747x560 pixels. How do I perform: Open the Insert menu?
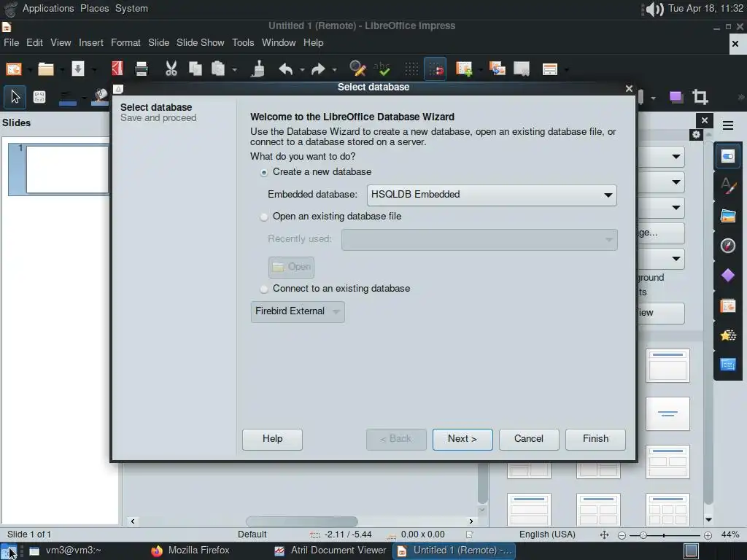[91, 43]
